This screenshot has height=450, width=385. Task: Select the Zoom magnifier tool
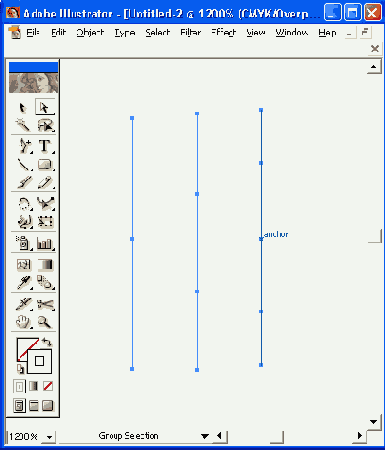pyautogui.click(x=45, y=322)
